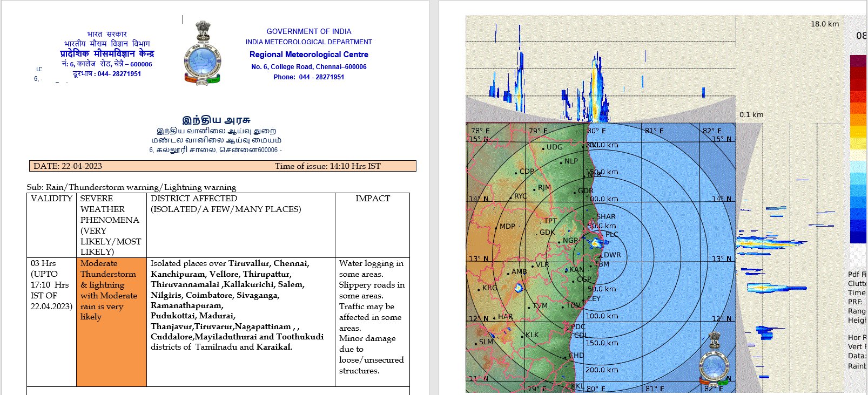Click the 'CDP' station label on radar map

click(527, 171)
